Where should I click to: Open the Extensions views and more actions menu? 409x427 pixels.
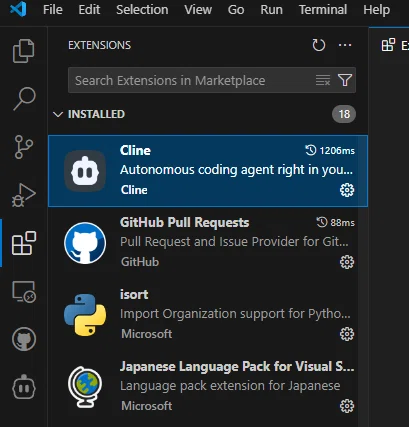[x=345, y=45]
